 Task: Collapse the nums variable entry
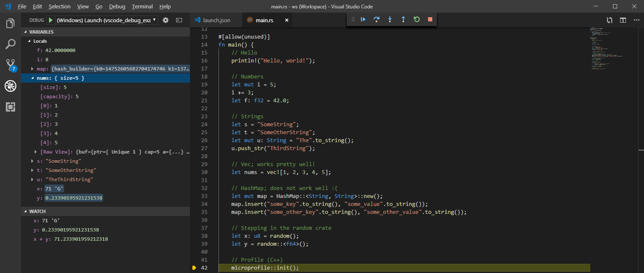tap(33, 78)
